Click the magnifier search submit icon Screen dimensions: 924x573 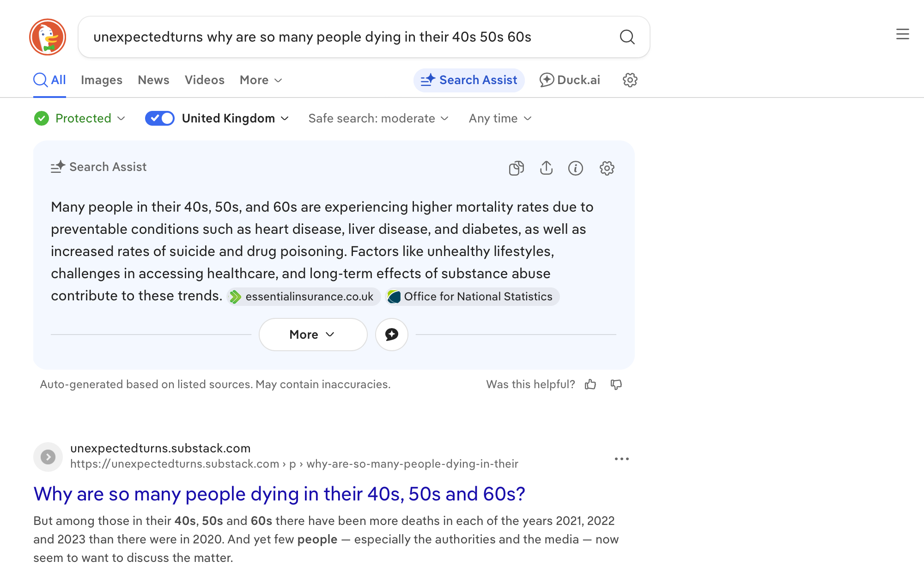[627, 37]
